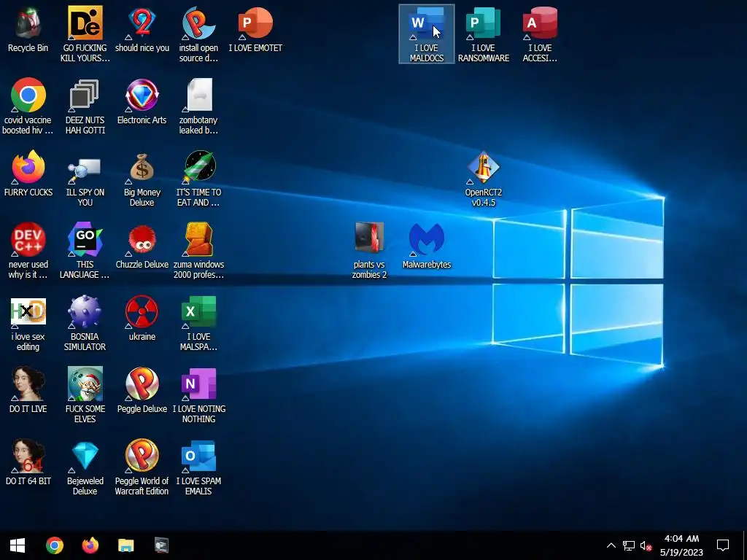The height and width of the screenshot is (560, 747).
Task: Select the Excel 'I LOVE MALSPA...' shortcut
Action: tap(198, 323)
